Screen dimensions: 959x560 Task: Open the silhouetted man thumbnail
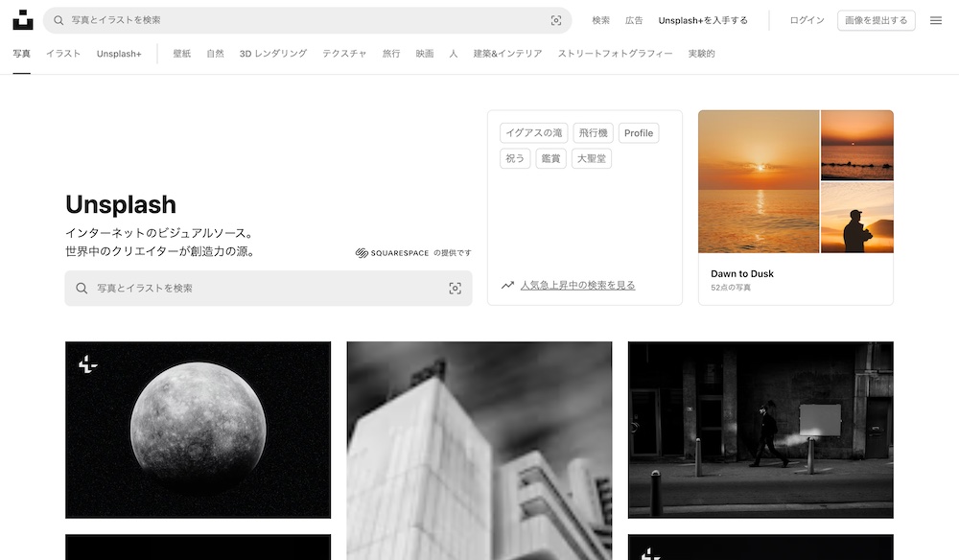pyautogui.click(x=856, y=218)
